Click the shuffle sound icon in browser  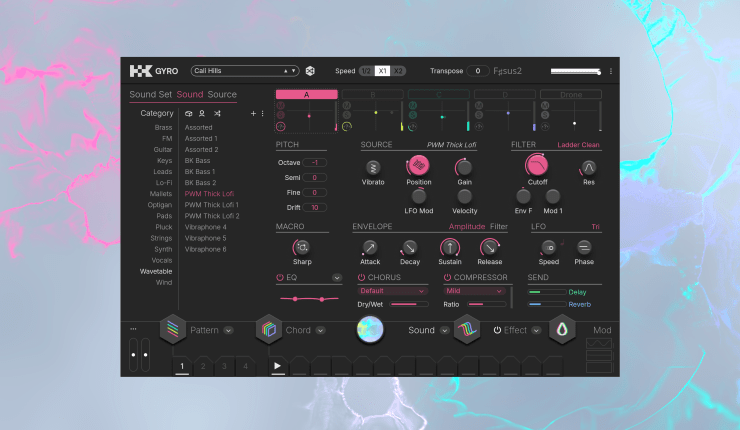(217, 113)
